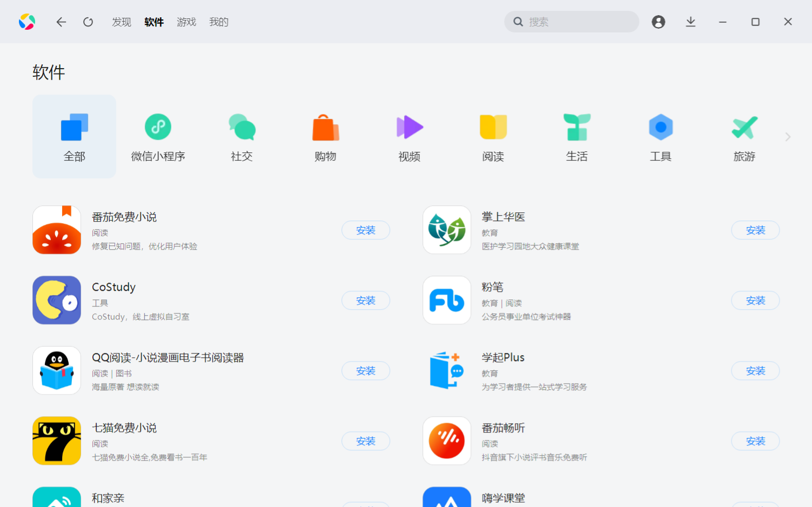This screenshot has width=812, height=507.
Task: Focus the 搜索 search field
Action: click(x=572, y=22)
